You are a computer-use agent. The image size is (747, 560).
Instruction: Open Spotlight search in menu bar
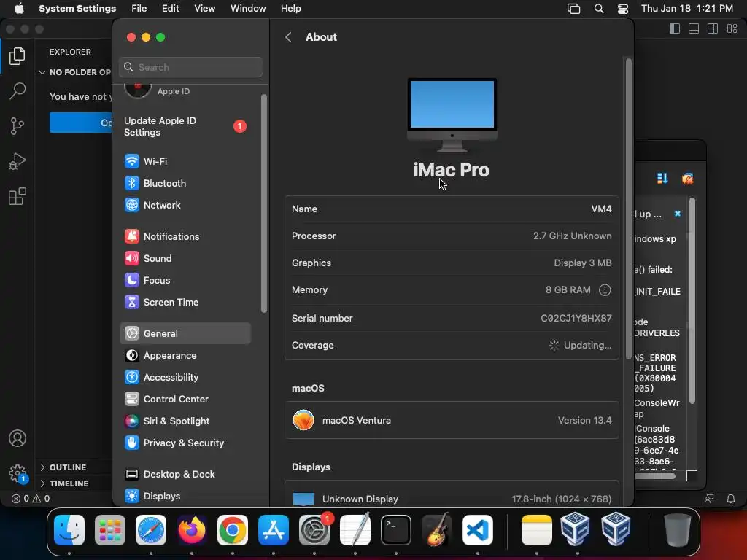click(599, 9)
